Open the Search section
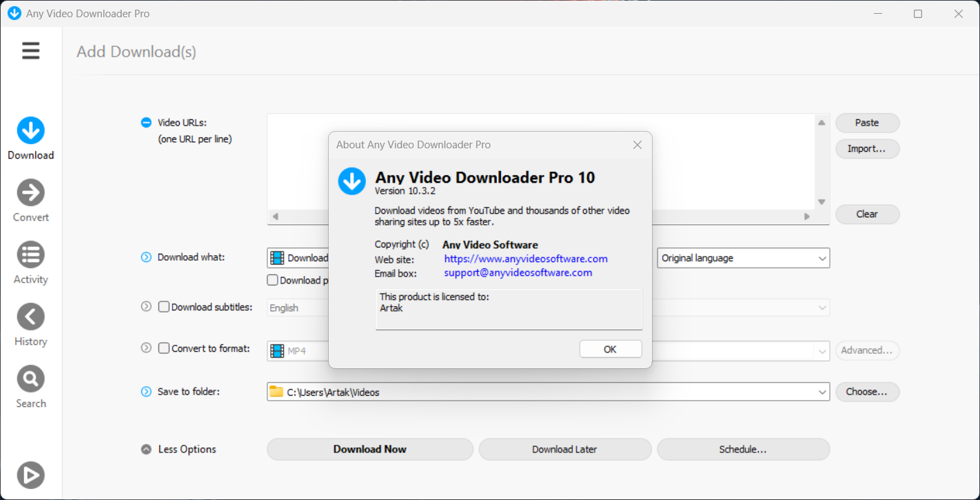The width and height of the screenshot is (980, 500). (x=31, y=387)
